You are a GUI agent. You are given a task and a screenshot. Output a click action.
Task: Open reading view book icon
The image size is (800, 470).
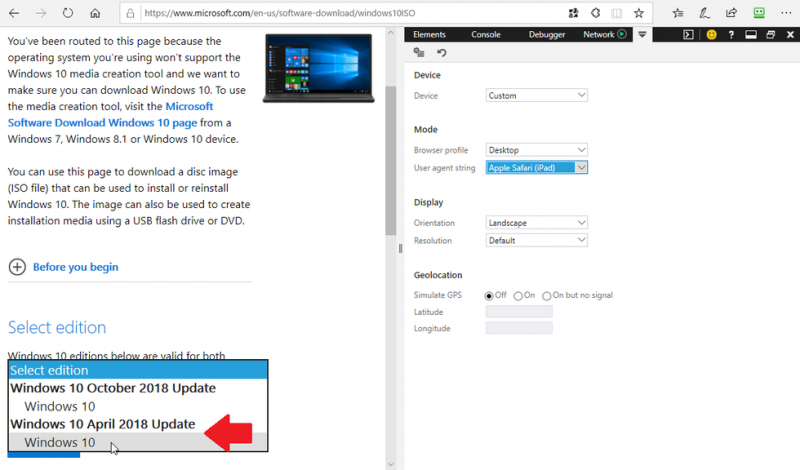pos(617,13)
